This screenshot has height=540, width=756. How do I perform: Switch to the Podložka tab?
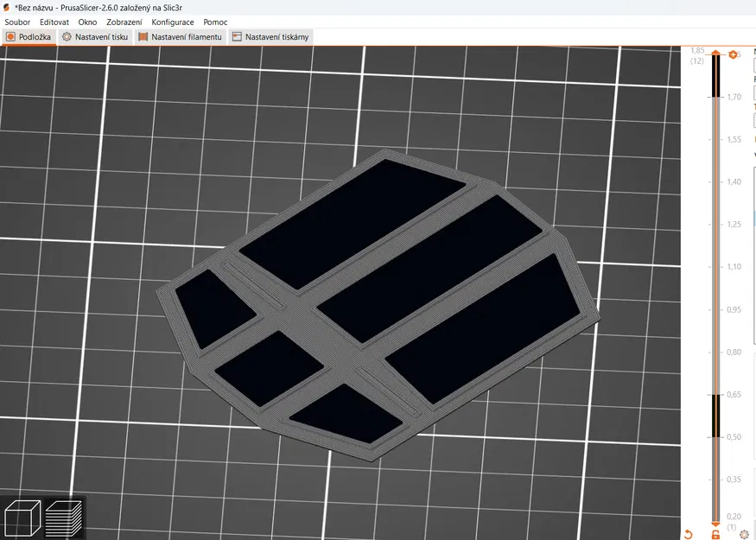pyautogui.click(x=29, y=37)
